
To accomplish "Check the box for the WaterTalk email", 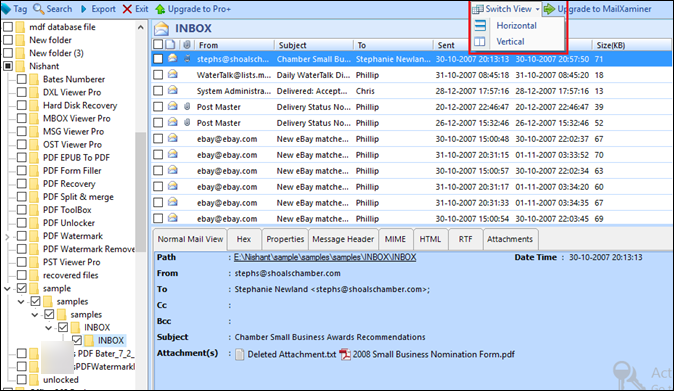I will pos(158,75).
